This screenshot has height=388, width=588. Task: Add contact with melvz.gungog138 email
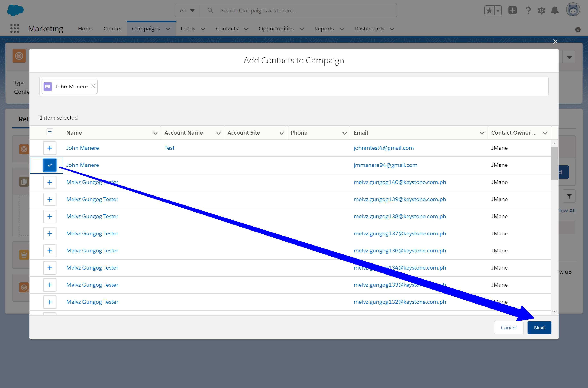[50, 216]
